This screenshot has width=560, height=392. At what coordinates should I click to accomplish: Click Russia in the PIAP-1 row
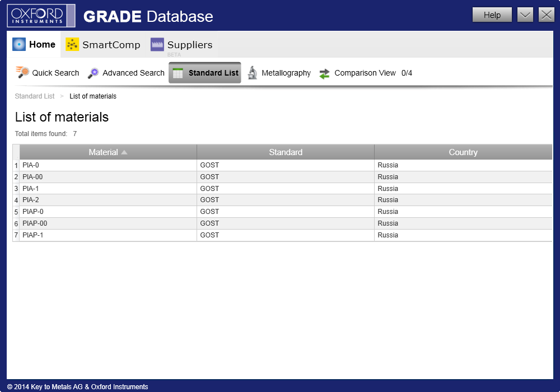pyautogui.click(x=388, y=235)
